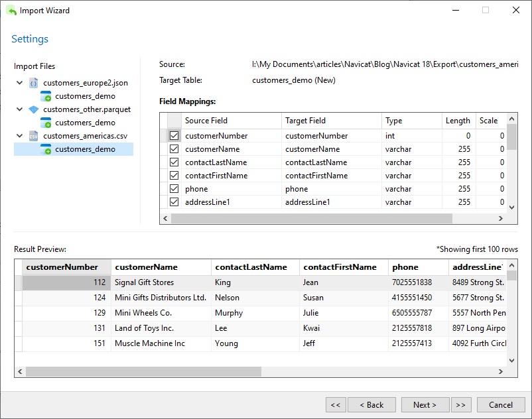Click the phone number 6505555787 cell
This screenshot has width=532, height=419.
(419, 313)
